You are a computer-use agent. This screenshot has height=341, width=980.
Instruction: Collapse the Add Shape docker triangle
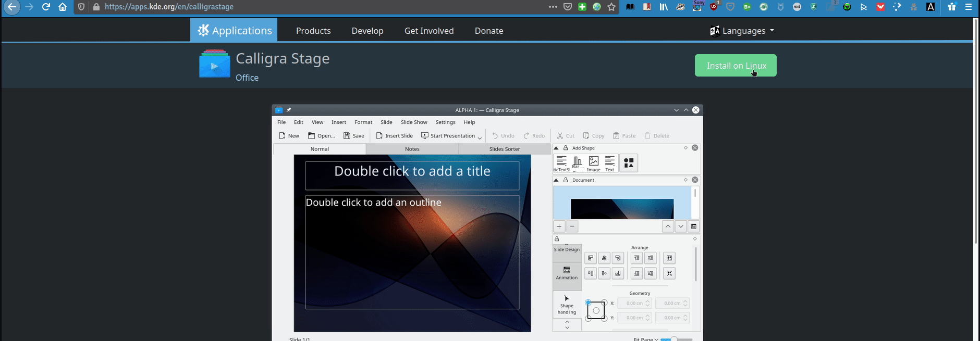pos(556,148)
